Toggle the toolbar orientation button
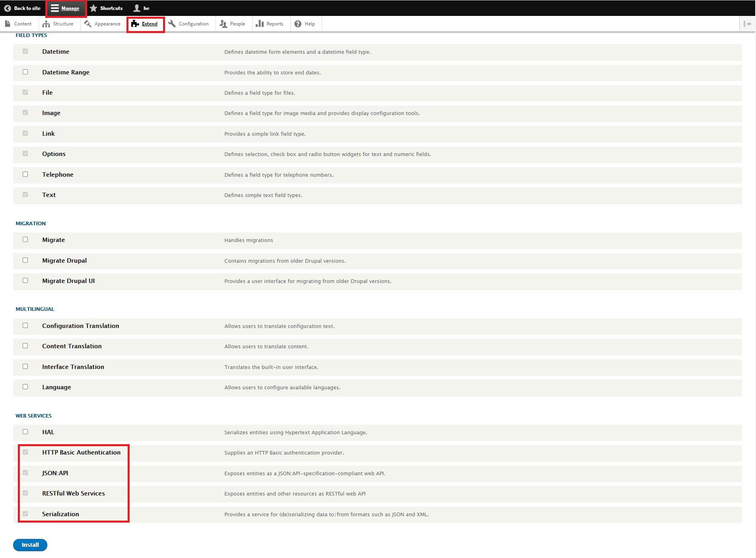The height and width of the screenshot is (558, 756). click(x=747, y=24)
